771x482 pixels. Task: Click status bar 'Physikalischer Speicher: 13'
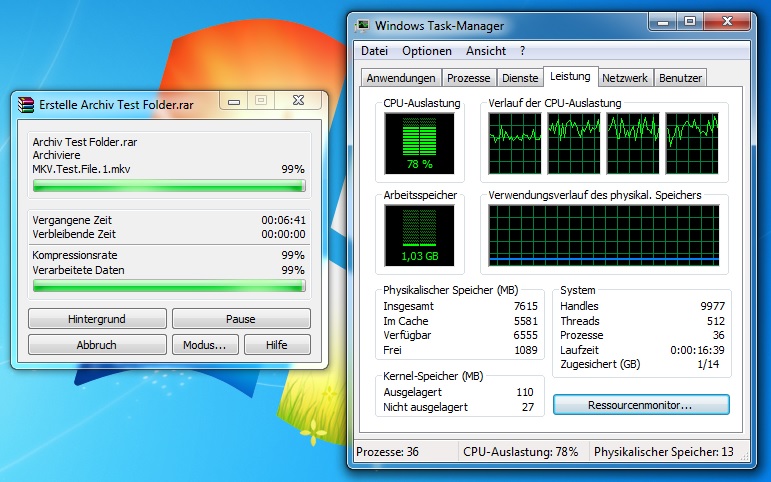663,452
